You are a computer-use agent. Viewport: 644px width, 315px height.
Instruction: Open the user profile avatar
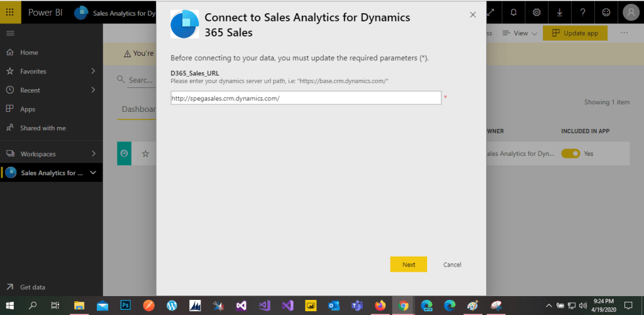[630, 12]
